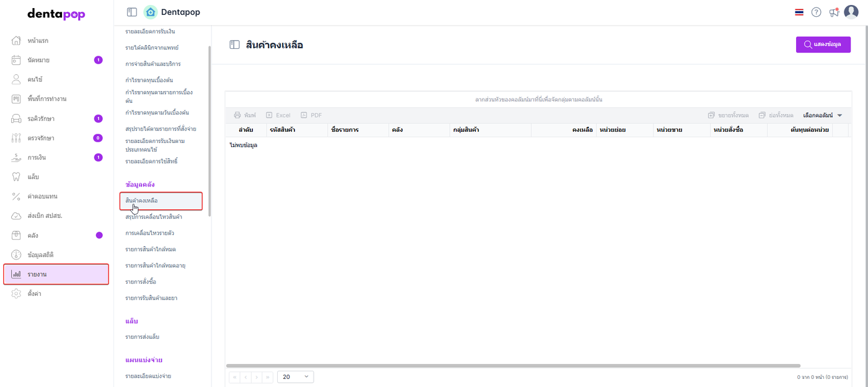Open รายละเอียดแบ่งจ่าย report

[148, 376]
